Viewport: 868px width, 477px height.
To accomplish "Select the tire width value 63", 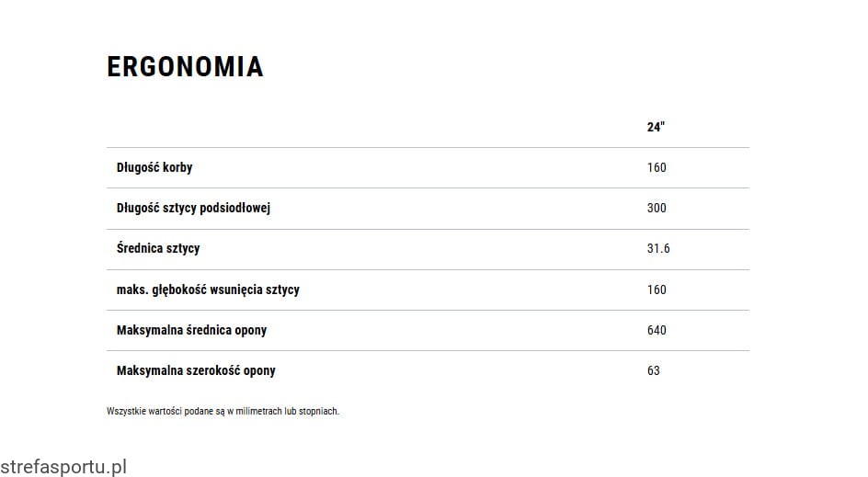I will point(654,370).
